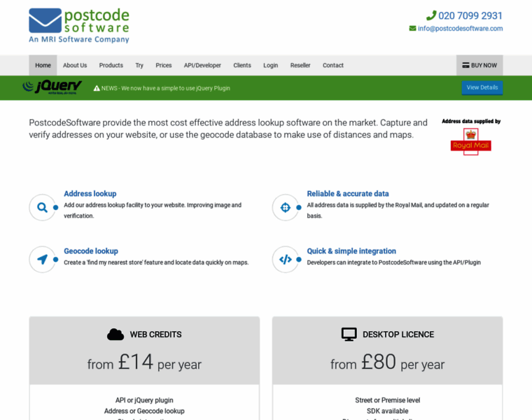Go to the Login page
Viewport: 532px width, 420px height.
point(270,65)
